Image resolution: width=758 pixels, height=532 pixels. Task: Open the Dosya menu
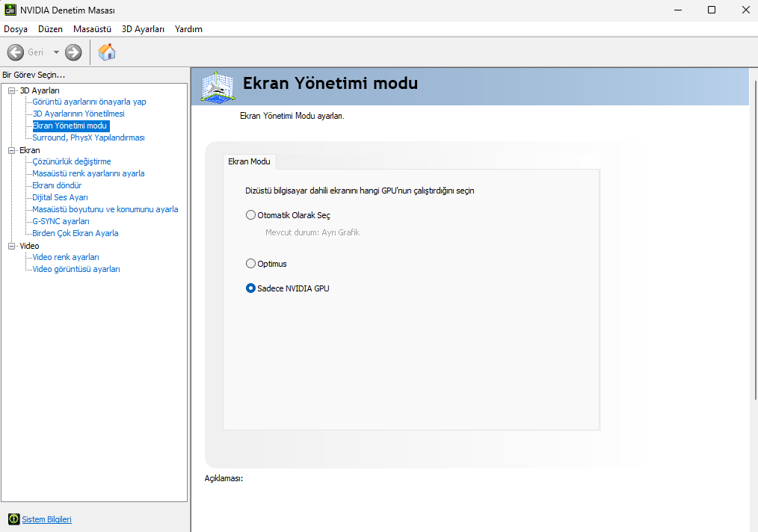[x=16, y=29]
